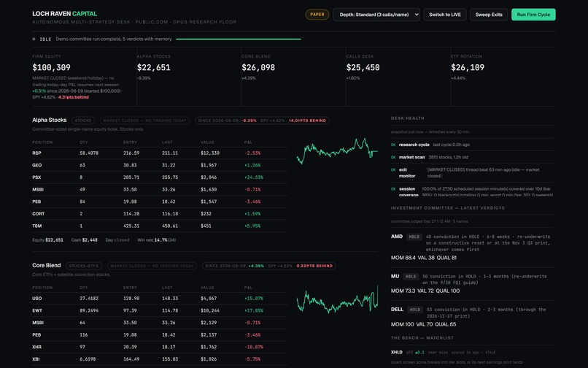588x368 pixels.
Task: Select the Alpha Stocks $22,651 card
Action: pyautogui.click(x=189, y=77)
